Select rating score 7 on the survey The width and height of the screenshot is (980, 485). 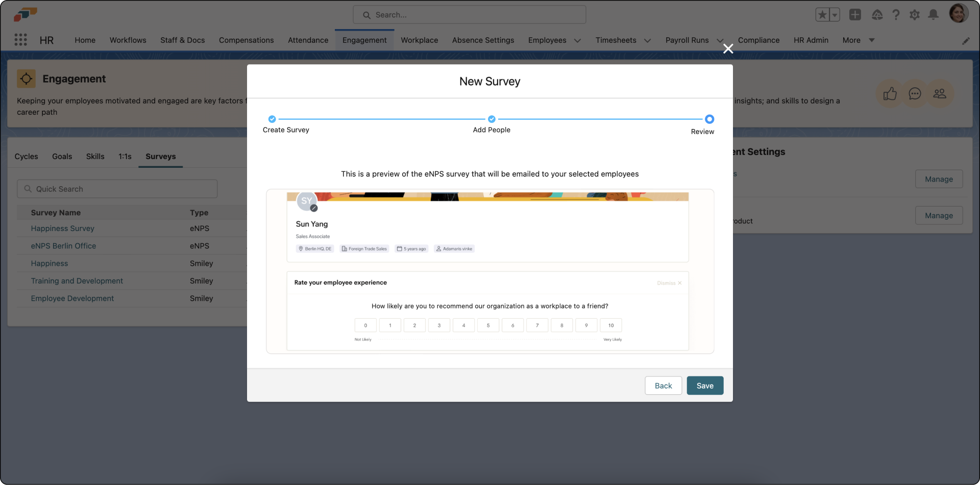[537, 325]
